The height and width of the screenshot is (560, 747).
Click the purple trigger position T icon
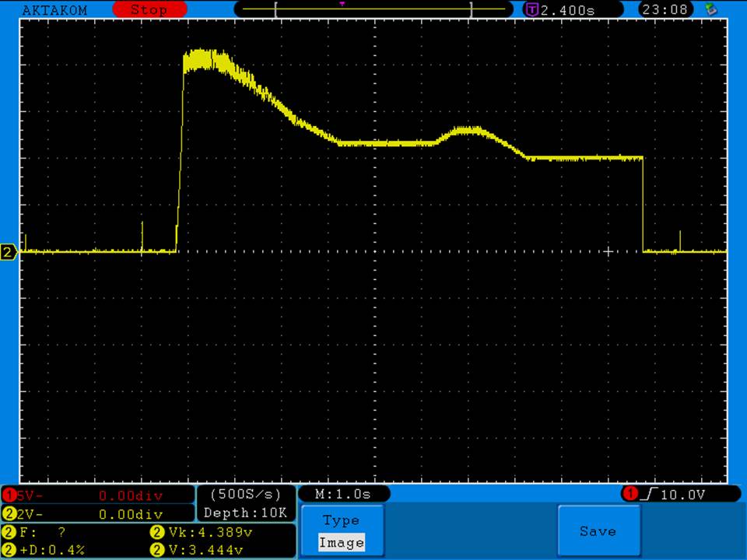532,10
